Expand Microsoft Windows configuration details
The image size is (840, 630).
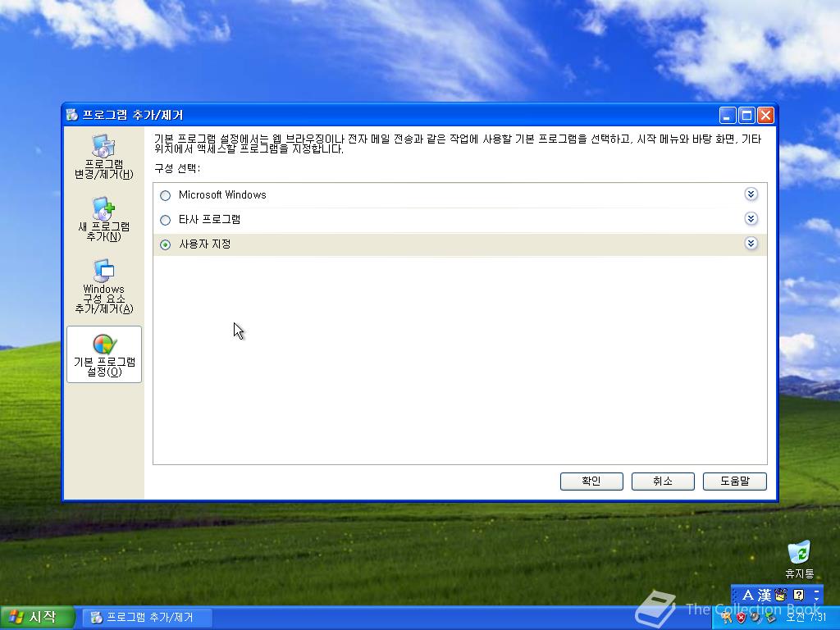[751, 194]
